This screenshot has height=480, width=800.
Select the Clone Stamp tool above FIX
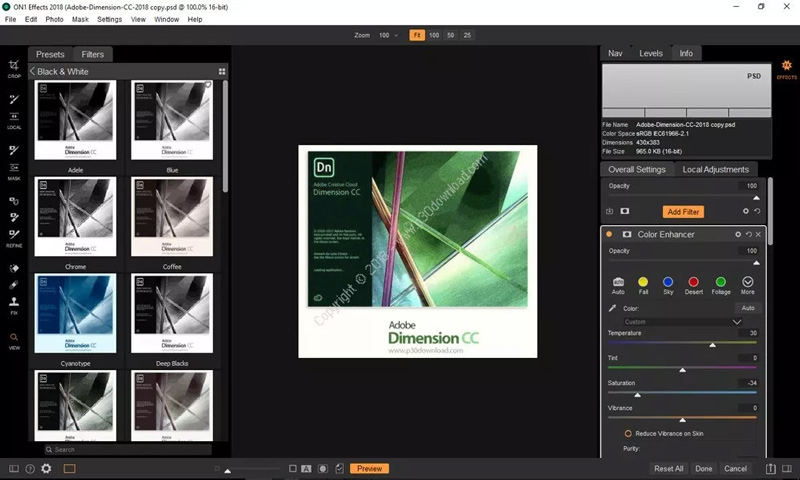(14, 301)
